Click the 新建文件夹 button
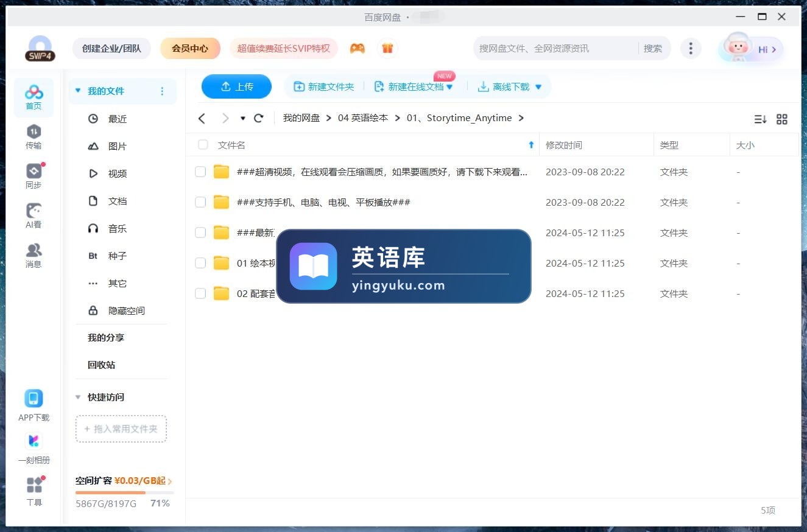The width and height of the screenshot is (807, 532). pyautogui.click(x=323, y=87)
